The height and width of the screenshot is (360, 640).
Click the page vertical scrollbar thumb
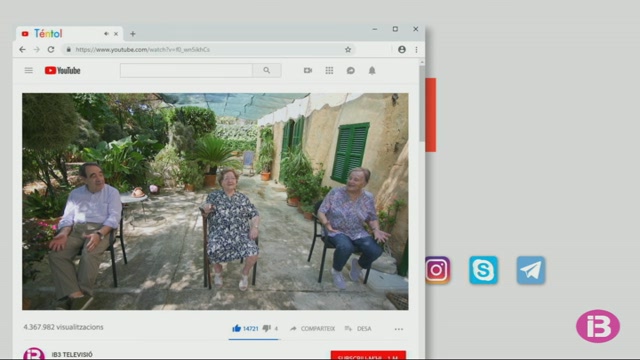[422, 104]
